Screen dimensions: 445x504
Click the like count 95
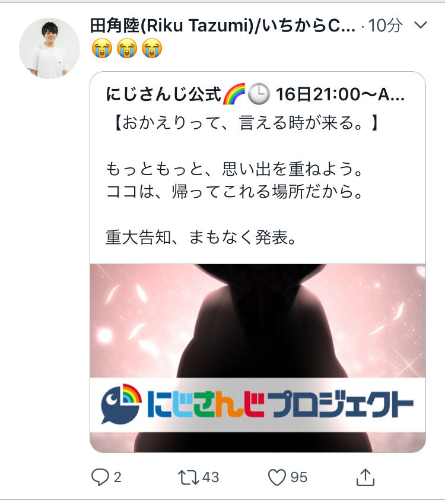[x=299, y=477]
